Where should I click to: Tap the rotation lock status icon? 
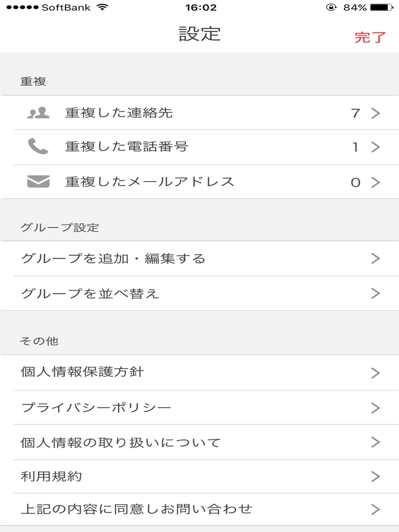coord(331,7)
